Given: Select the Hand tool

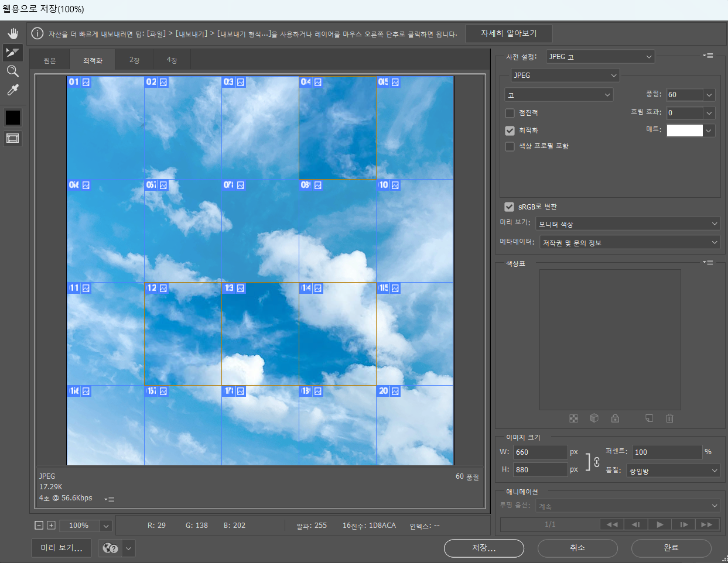Looking at the screenshot, I should click(12, 34).
